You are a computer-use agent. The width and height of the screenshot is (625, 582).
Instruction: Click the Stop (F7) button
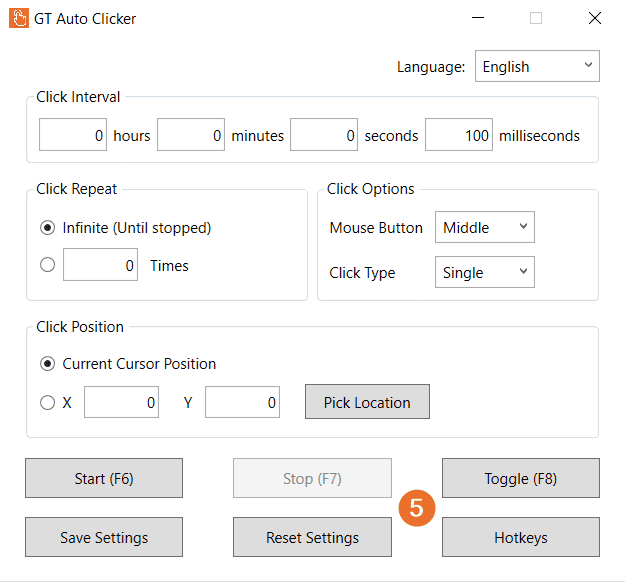(312, 478)
